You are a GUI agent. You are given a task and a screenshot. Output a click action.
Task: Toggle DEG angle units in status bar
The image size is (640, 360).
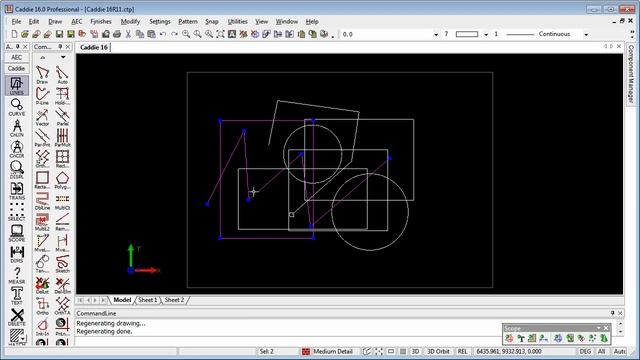click(585, 351)
